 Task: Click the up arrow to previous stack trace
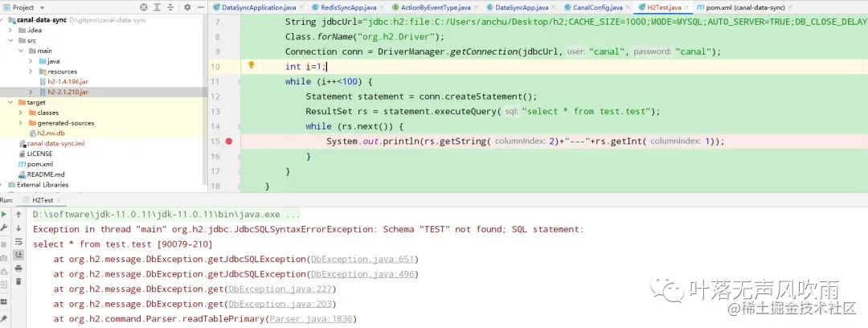tap(18, 215)
